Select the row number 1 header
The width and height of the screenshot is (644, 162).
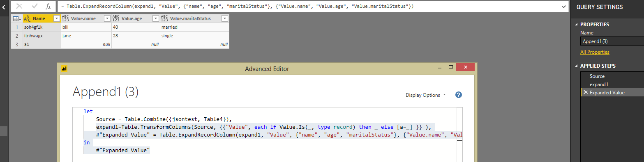[x=16, y=27]
